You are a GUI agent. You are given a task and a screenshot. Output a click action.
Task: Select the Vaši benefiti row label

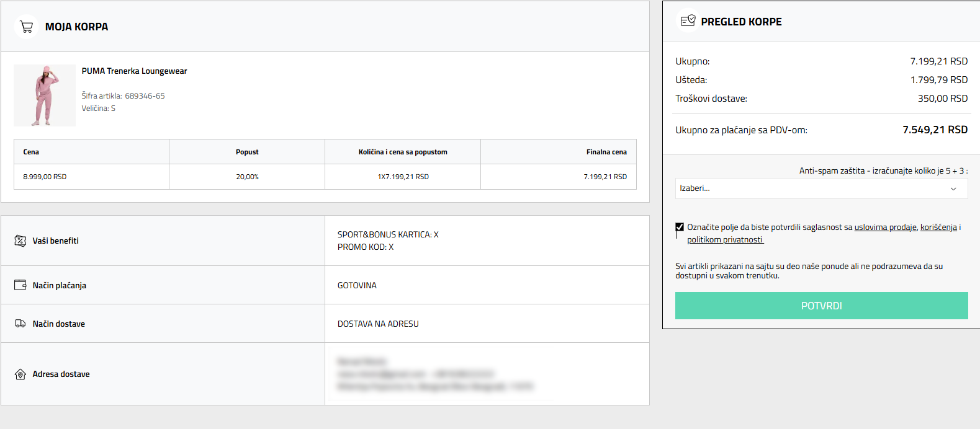tap(56, 241)
